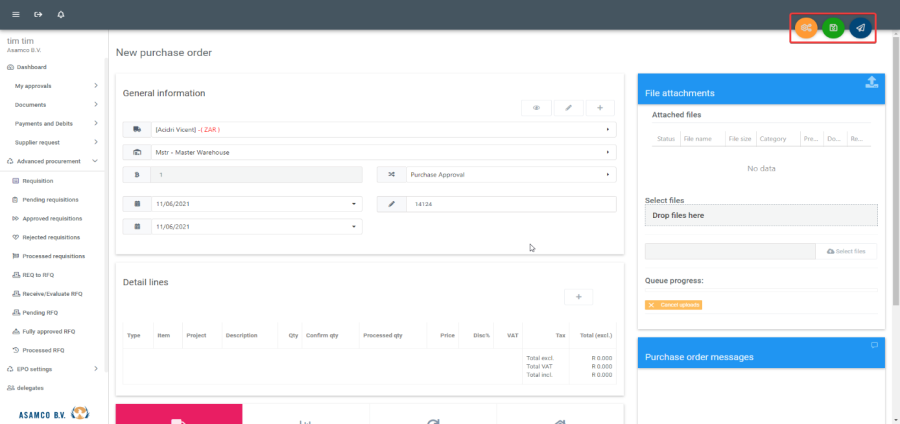Toggle the eye view button in General information
This screenshot has width=900, height=424.
coord(537,107)
